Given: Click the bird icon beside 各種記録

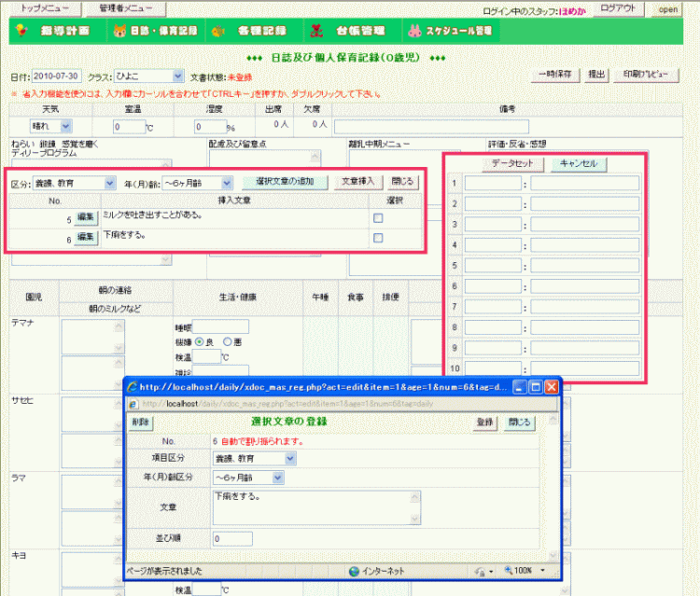Looking at the screenshot, I should pos(217,31).
